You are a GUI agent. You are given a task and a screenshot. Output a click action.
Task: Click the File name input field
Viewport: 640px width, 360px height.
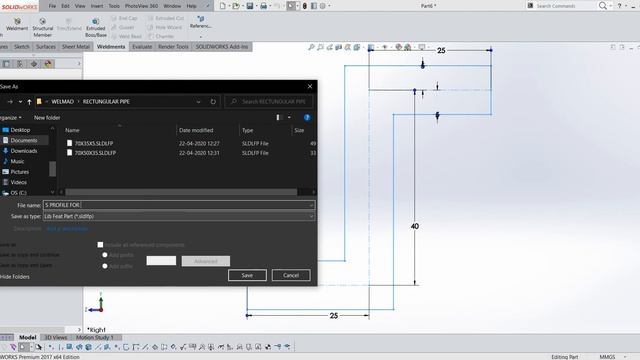click(179, 205)
